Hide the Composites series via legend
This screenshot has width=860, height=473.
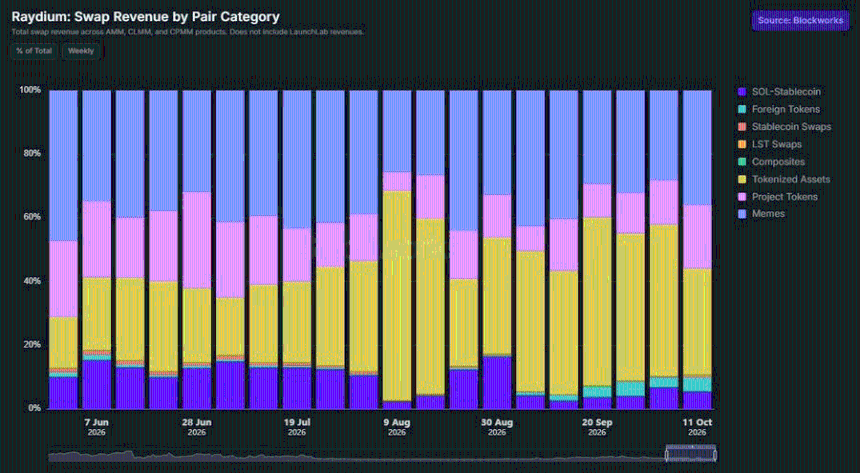click(x=772, y=162)
